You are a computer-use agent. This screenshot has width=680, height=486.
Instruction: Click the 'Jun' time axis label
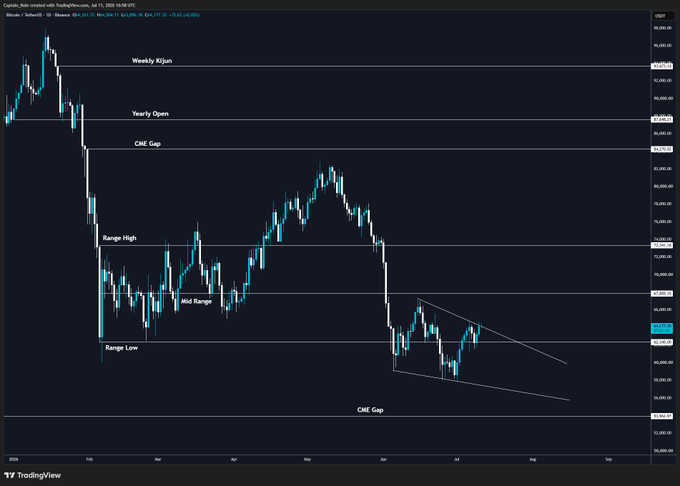383,459
